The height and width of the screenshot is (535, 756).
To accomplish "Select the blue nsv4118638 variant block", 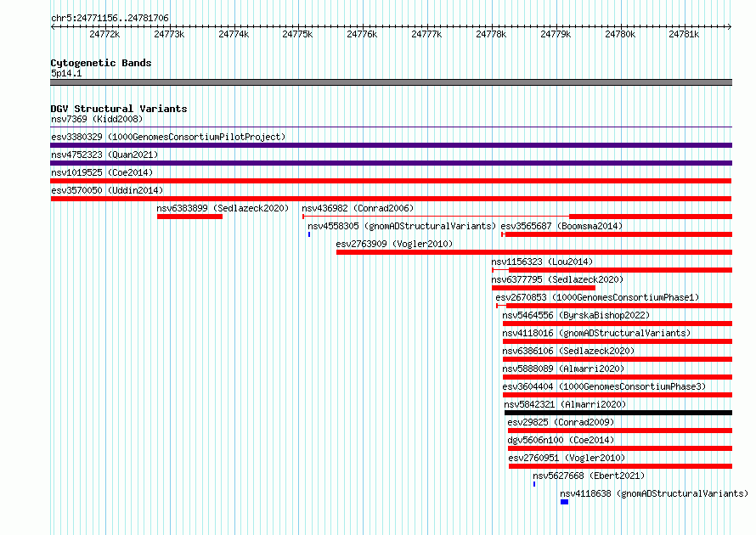I will (x=565, y=502).
